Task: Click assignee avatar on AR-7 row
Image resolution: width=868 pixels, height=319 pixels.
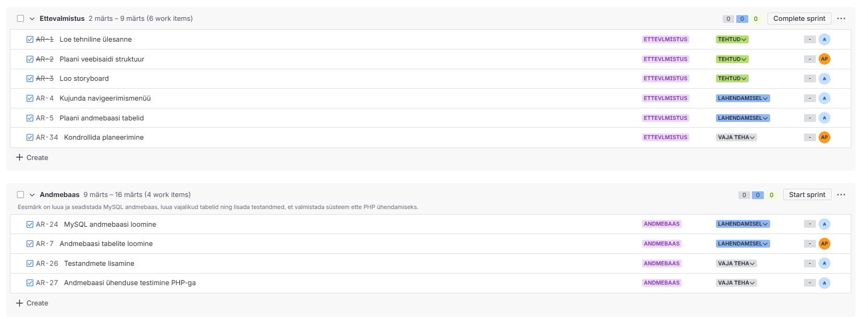Action: [824, 243]
